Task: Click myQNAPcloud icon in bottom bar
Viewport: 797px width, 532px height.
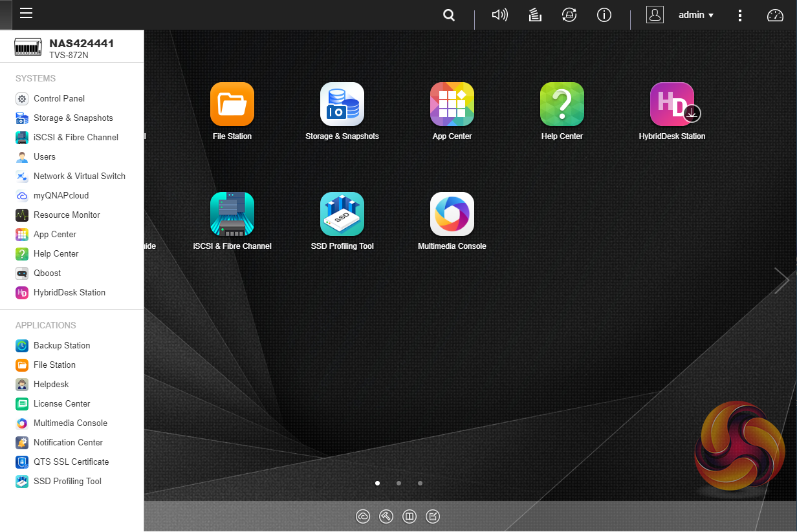Action: click(363, 516)
